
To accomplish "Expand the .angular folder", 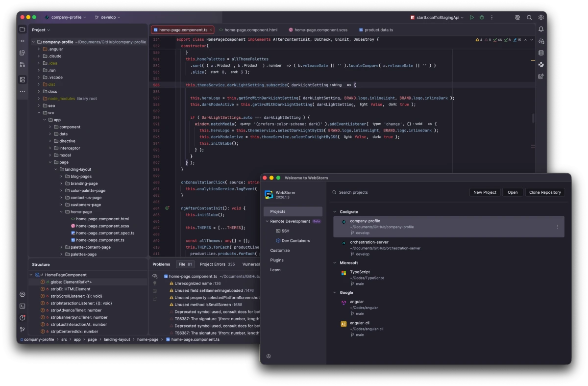I will click(x=39, y=49).
